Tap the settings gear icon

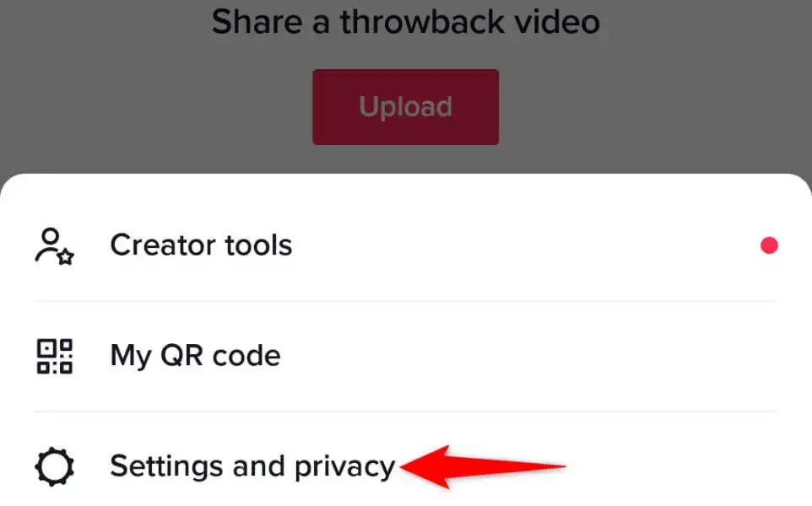tap(54, 466)
